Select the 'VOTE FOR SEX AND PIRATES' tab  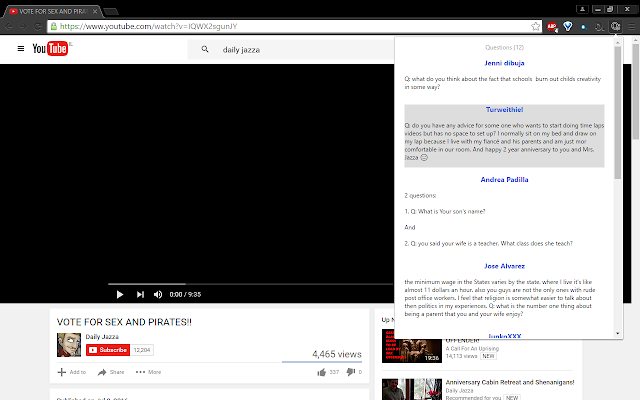coord(52,11)
